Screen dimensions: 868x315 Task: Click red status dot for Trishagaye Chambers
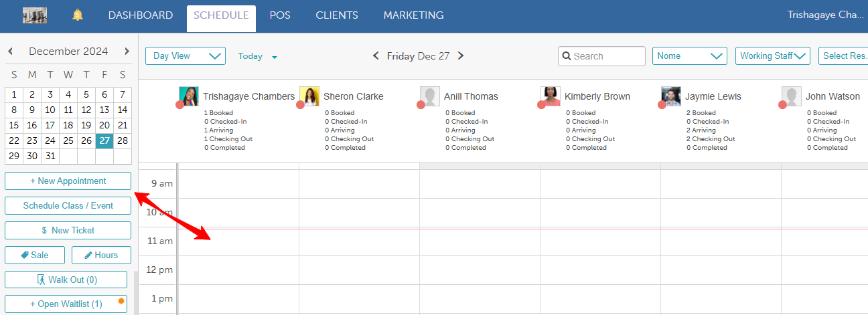coord(179,105)
